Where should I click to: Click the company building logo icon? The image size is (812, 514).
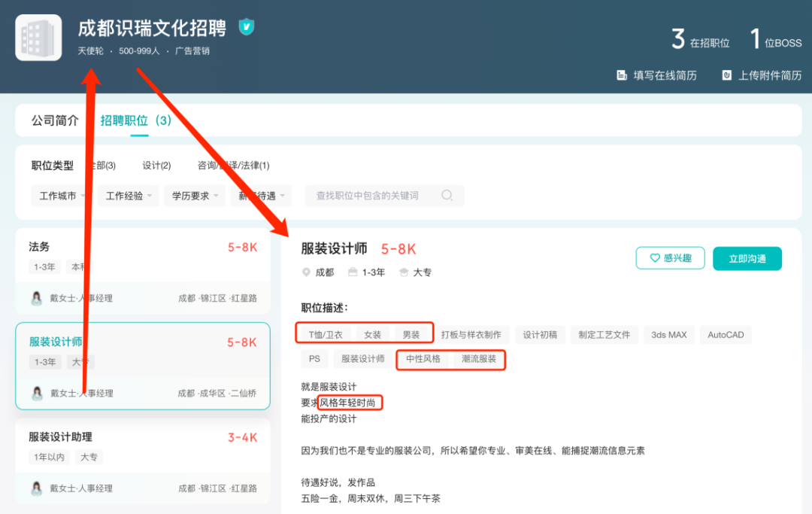(38, 38)
